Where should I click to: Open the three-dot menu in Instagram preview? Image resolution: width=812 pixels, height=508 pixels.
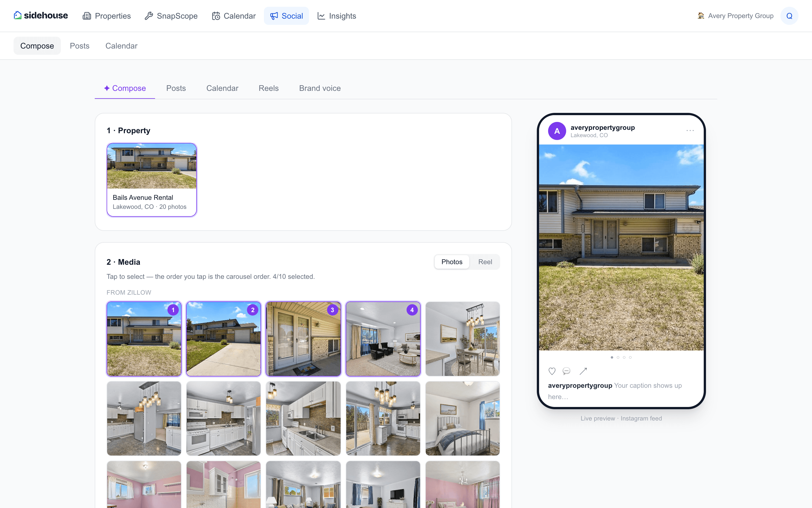[690, 130]
